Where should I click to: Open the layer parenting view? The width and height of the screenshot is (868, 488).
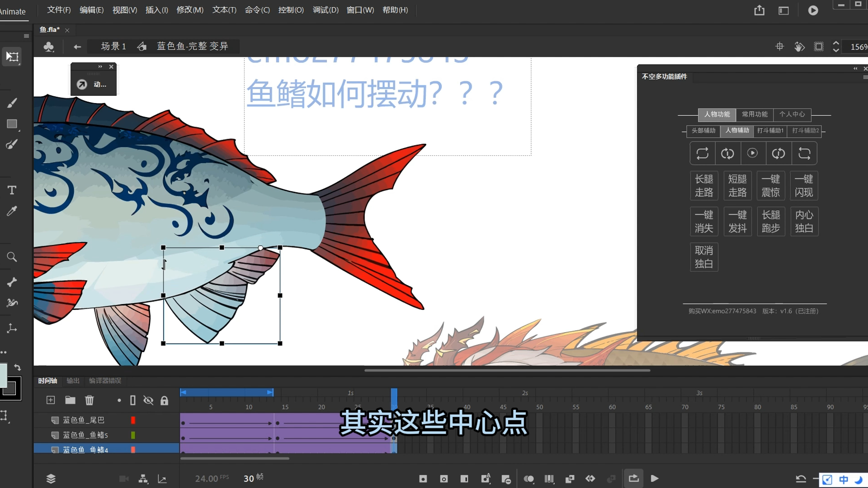(x=143, y=479)
